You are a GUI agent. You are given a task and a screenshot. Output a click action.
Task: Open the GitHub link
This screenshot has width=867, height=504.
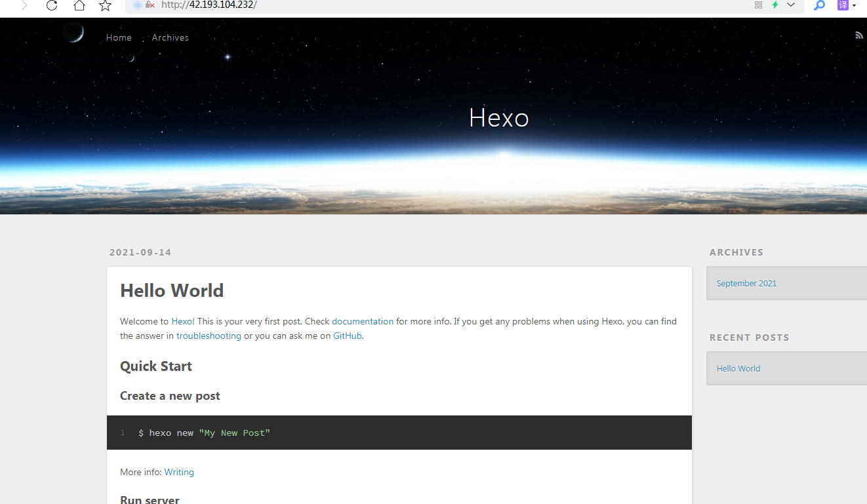(x=348, y=336)
